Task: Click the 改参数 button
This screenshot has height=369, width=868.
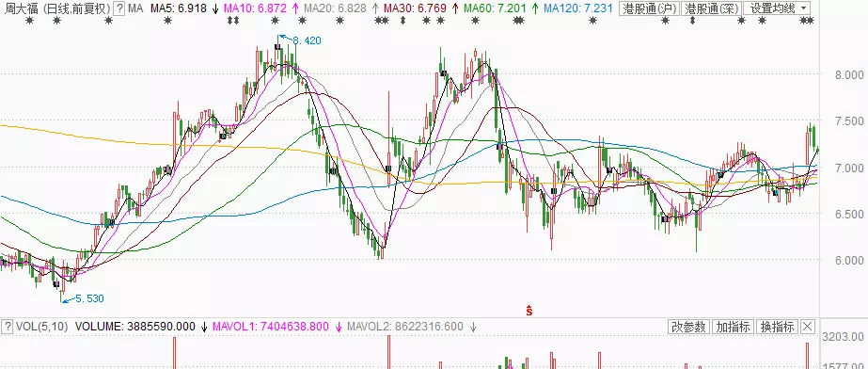Action: click(688, 327)
